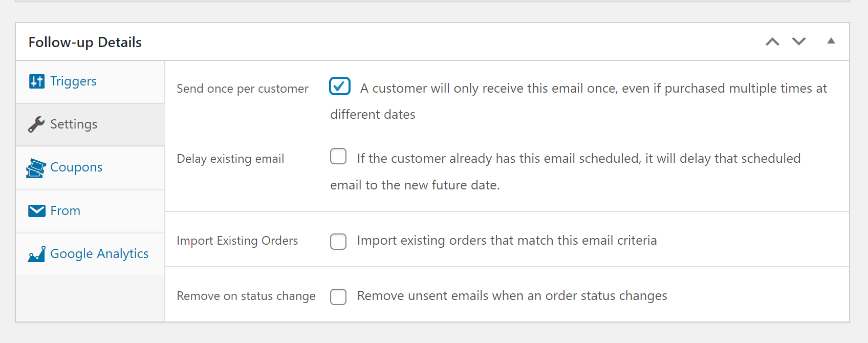Click the Follow-up Details panel title
Image resolution: width=868 pixels, height=343 pixels.
85,42
